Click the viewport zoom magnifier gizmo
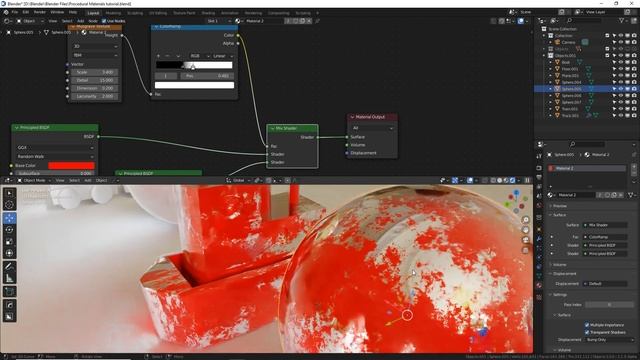640x360 pixels. [x=526, y=220]
